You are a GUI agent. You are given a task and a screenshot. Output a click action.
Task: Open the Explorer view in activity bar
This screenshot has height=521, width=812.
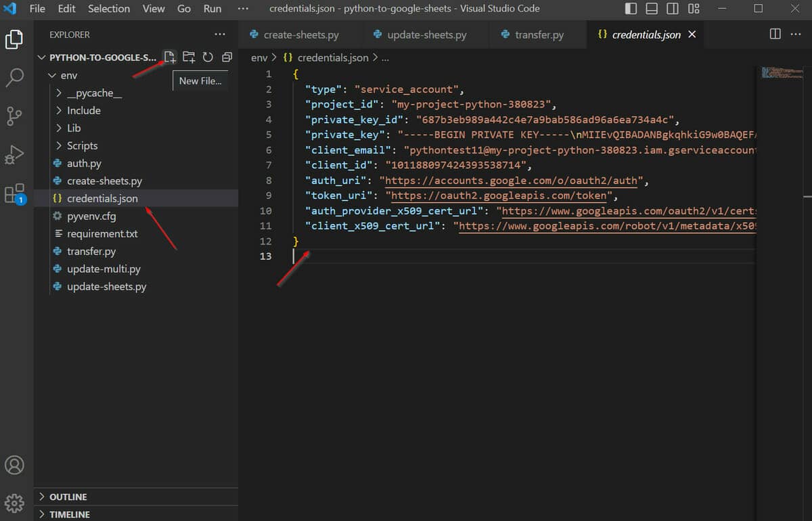tap(14, 39)
